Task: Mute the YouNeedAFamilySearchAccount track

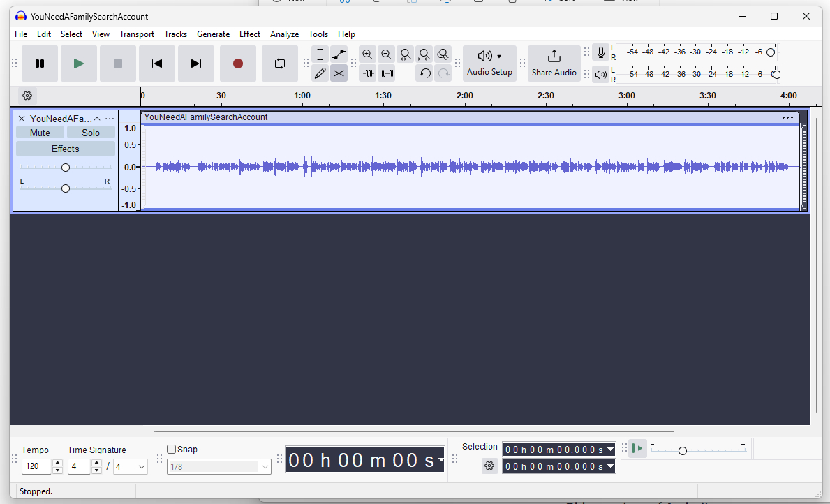Action: tap(40, 132)
